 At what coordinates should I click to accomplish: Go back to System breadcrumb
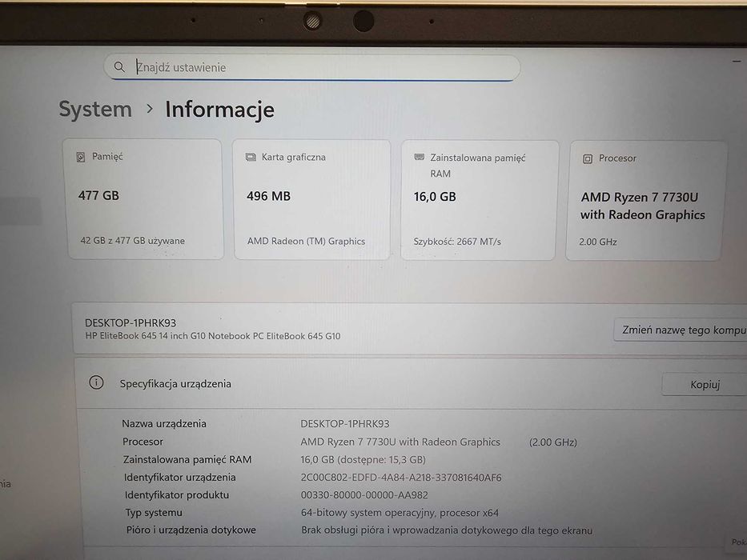pos(95,109)
